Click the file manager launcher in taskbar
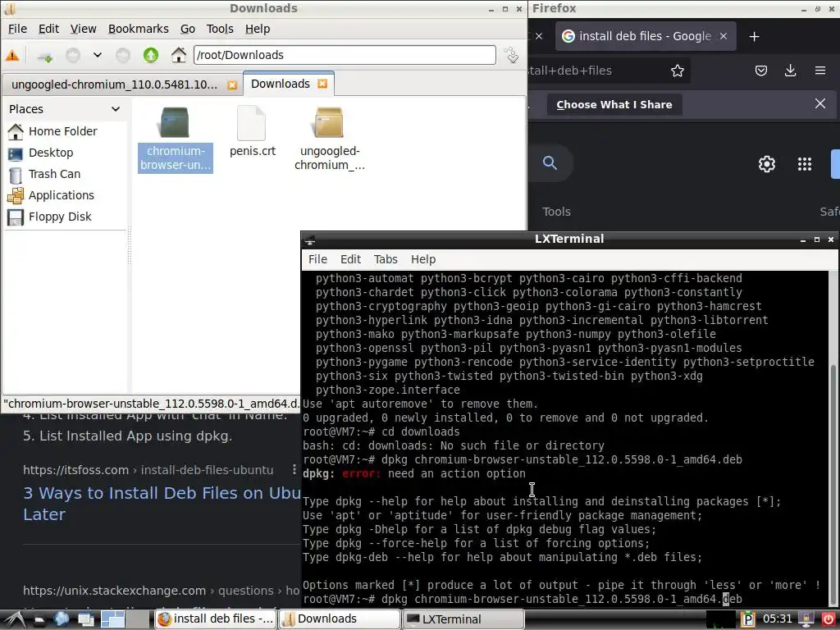Image resolution: width=840 pixels, height=630 pixels. tap(39, 620)
